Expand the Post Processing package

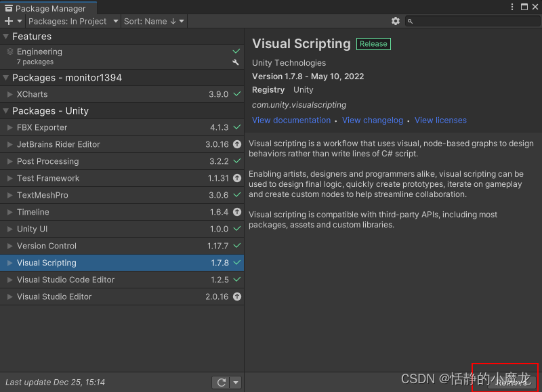tap(9, 161)
